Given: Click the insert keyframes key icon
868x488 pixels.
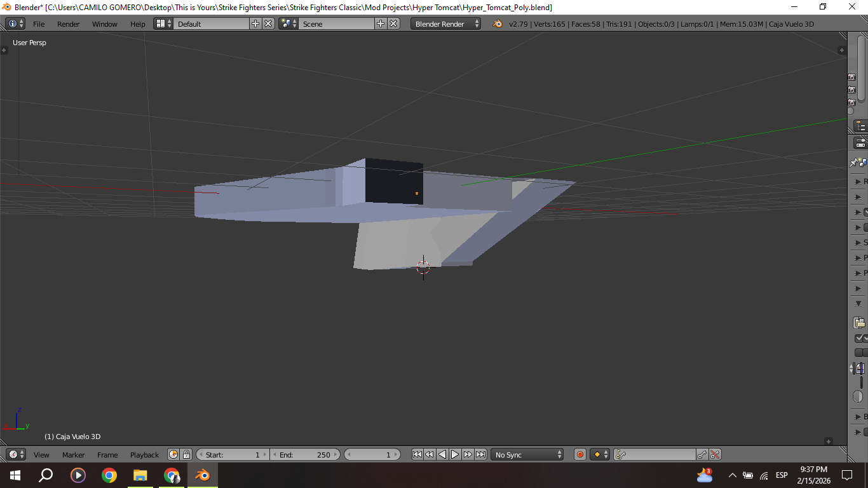Looking at the screenshot, I should tap(702, 454).
